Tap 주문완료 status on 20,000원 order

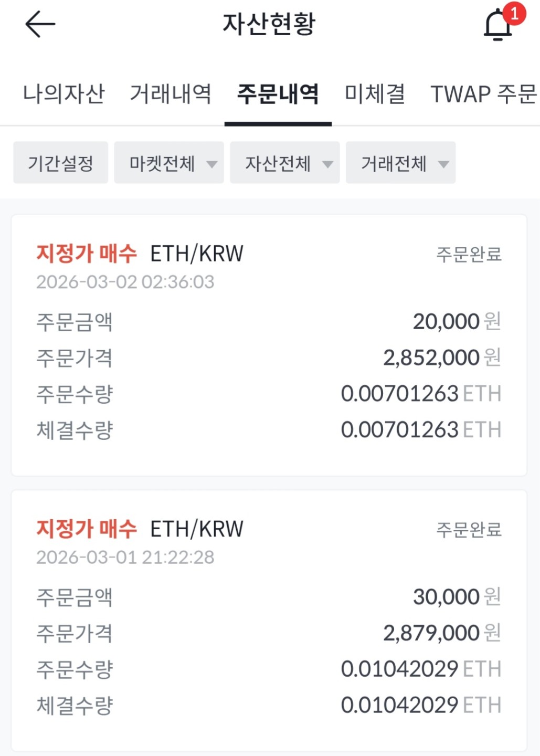[x=469, y=255]
